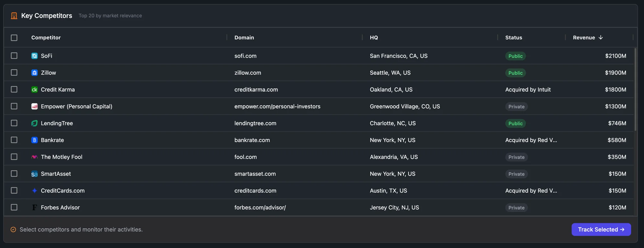This screenshot has height=248, width=644.
Task: Click the HQ column header
Action: [x=374, y=37]
